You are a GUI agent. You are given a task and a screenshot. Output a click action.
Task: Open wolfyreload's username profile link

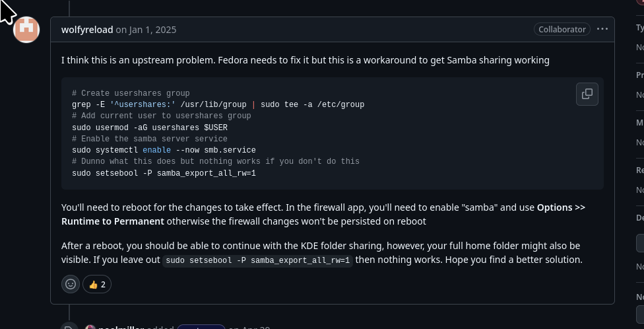pos(87,30)
